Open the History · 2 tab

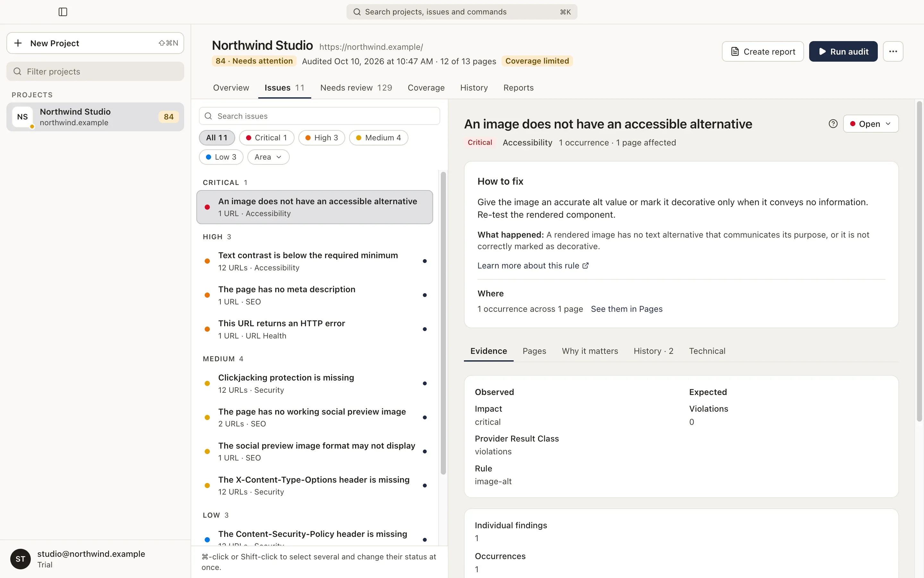(x=653, y=351)
